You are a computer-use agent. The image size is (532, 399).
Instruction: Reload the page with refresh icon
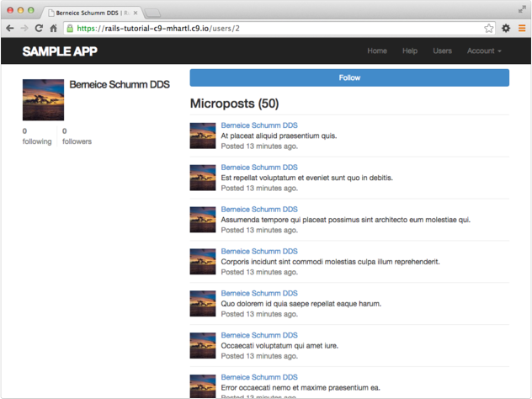pyautogui.click(x=39, y=28)
